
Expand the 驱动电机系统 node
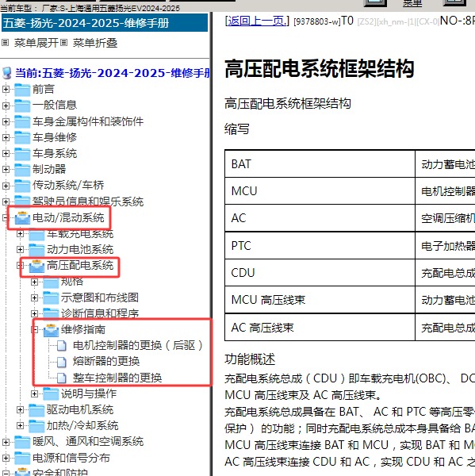click(x=20, y=409)
